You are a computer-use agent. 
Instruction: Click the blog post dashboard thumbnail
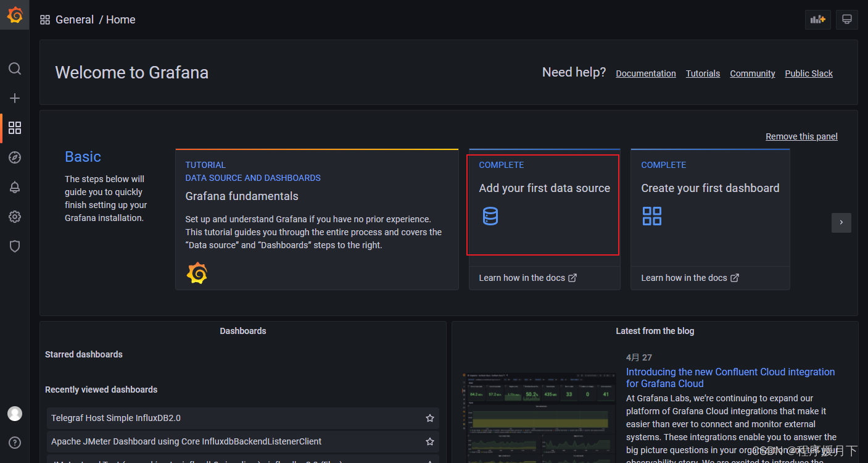(539, 417)
